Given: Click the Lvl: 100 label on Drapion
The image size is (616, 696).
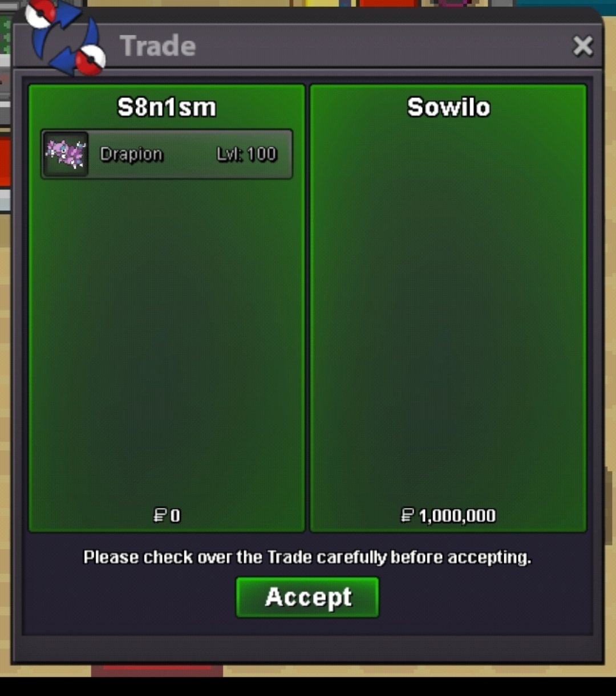Looking at the screenshot, I should 246,154.
